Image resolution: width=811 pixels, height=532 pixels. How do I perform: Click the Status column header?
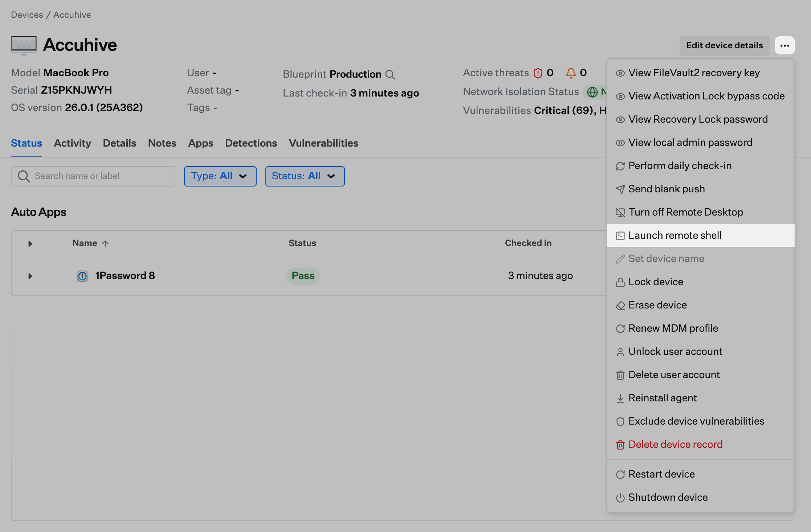click(x=302, y=243)
